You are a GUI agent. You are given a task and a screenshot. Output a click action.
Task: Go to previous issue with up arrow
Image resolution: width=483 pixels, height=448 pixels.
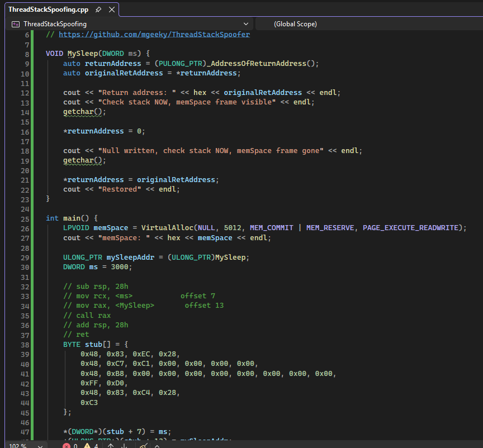(111, 446)
